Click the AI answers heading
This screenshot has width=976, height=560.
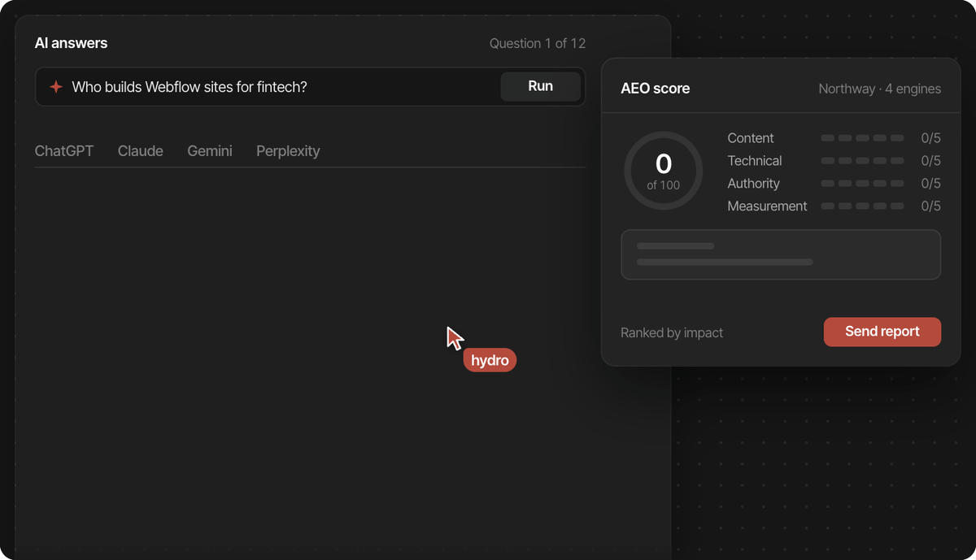[71, 43]
